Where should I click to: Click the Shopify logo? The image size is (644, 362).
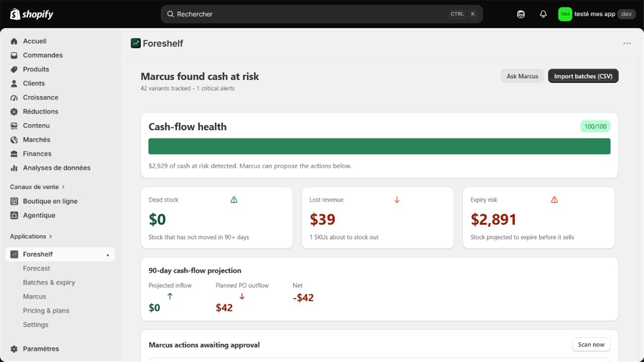tap(31, 14)
